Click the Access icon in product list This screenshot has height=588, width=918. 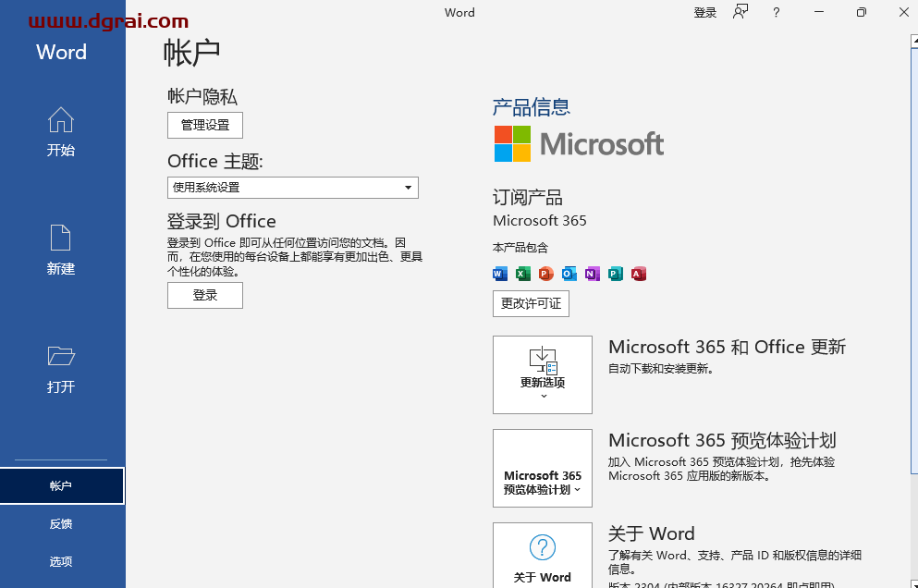639,274
